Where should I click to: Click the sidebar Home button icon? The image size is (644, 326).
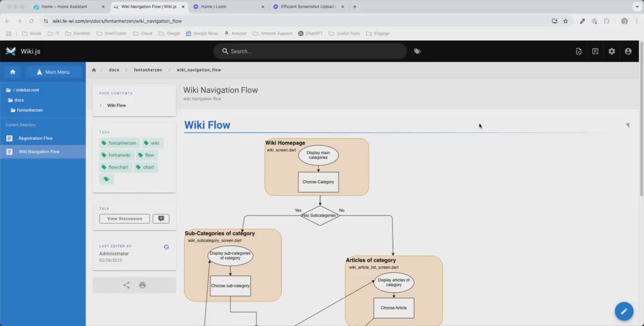click(13, 72)
